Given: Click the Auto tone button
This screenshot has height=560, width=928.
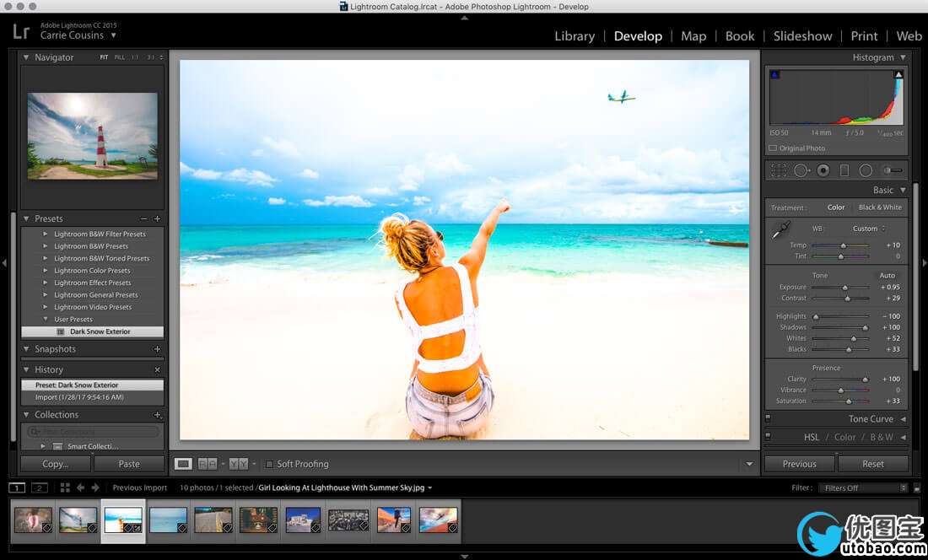Looking at the screenshot, I should (888, 276).
